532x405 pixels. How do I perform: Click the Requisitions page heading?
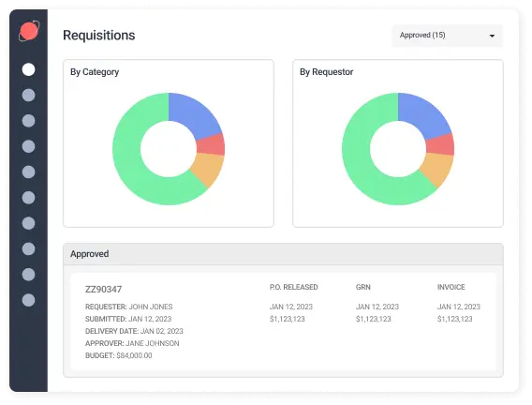point(99,36)
